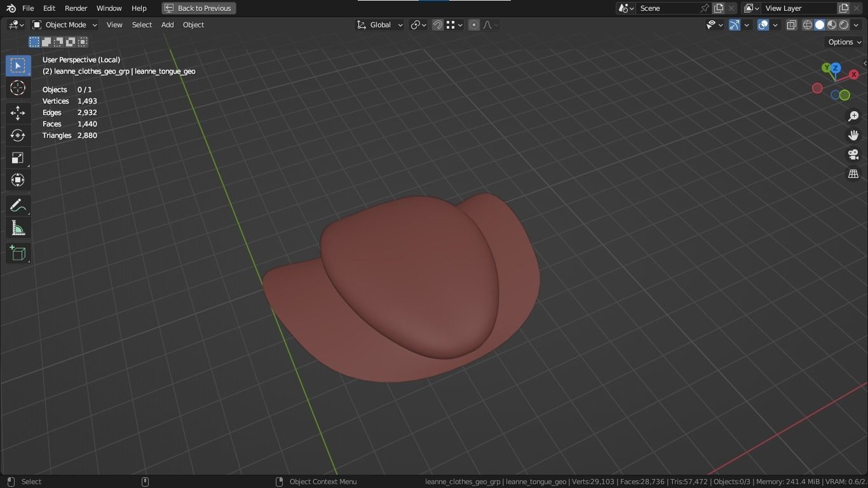Click the Back to Previous button
Screen dimensions: 868x488
(x=199, y=8)
